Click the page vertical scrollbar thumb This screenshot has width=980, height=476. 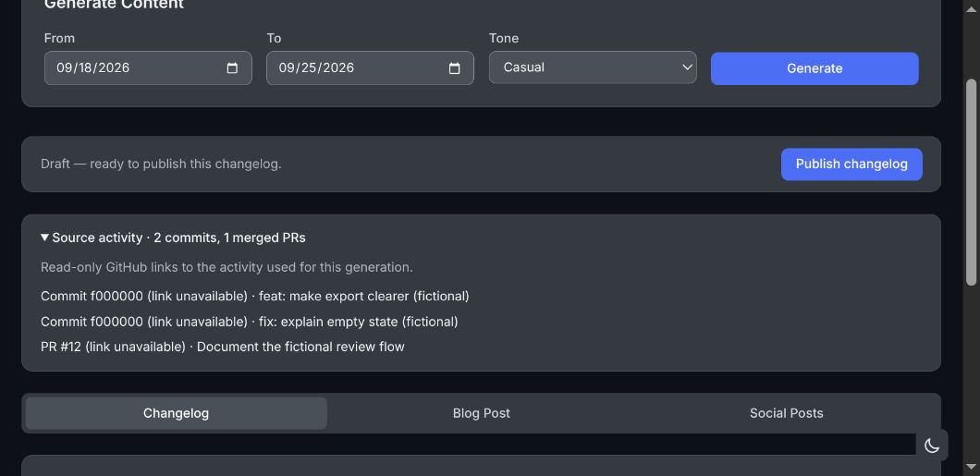[971, 182]
